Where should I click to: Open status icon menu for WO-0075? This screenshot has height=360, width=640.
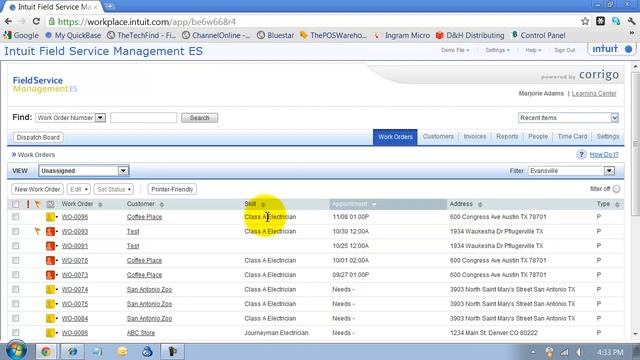[51, 304]
